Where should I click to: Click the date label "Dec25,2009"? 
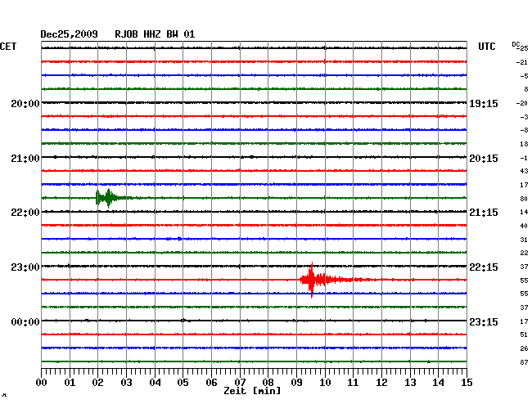(70, 34)
